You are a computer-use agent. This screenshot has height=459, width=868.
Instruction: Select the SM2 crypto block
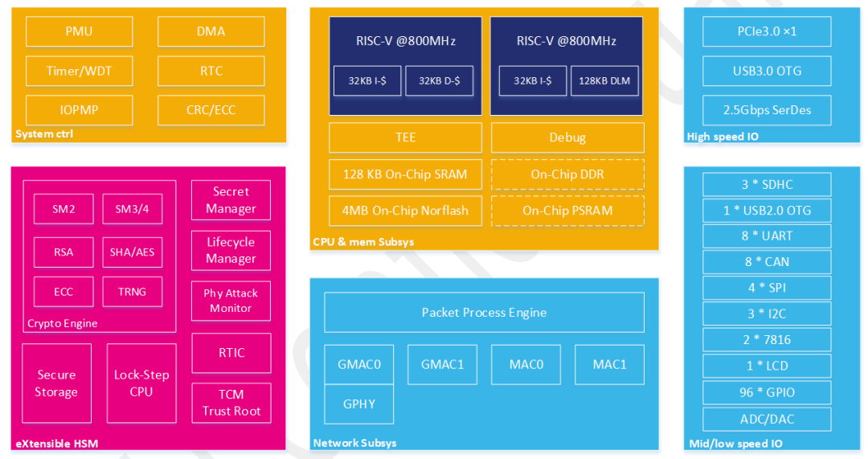63,209
